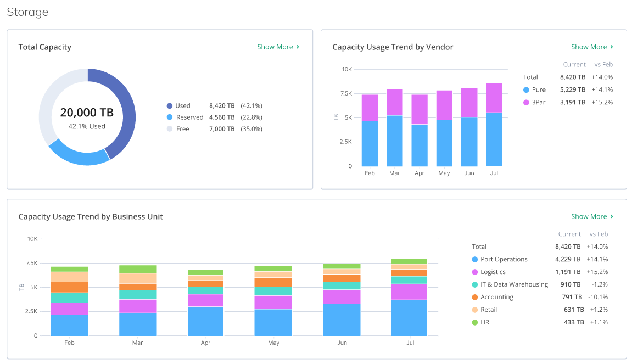Click the Logistics legend dot
Screen dimensions: 632x364
[x=475, y=272]
